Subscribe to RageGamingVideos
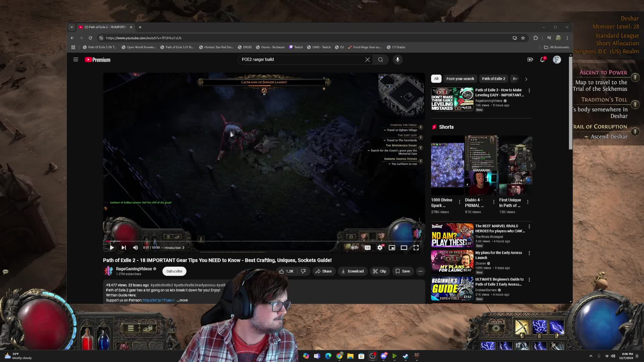Image resolution: width=644 pixels, height=362 pixels. 174,271
